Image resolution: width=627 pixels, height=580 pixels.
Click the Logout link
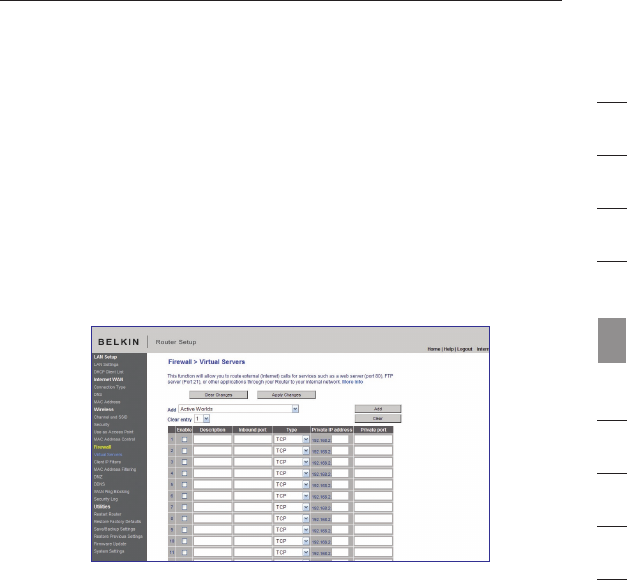point(465,349)
